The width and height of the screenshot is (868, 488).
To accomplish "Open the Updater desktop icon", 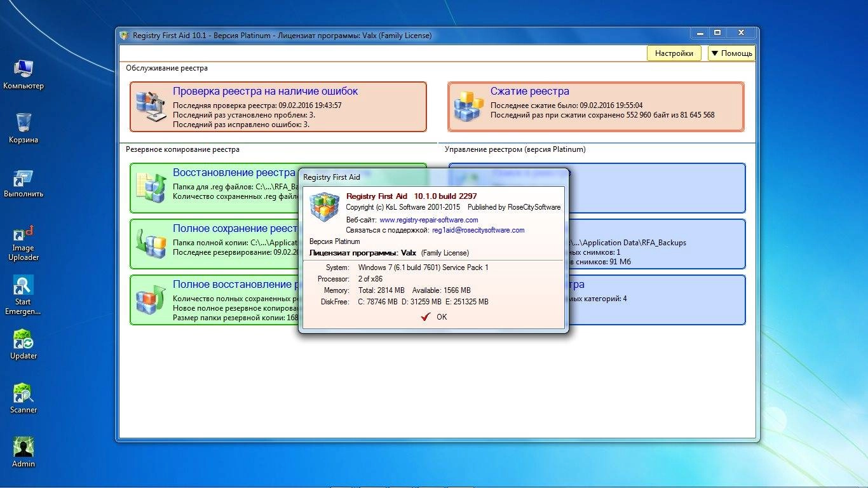I will (24, 344).
